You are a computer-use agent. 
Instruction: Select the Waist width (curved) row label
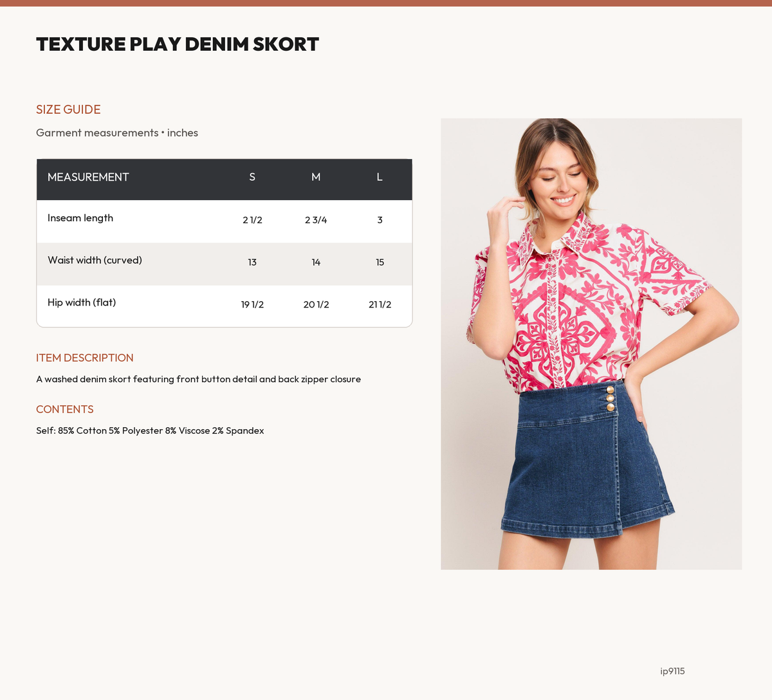(95, 260)
